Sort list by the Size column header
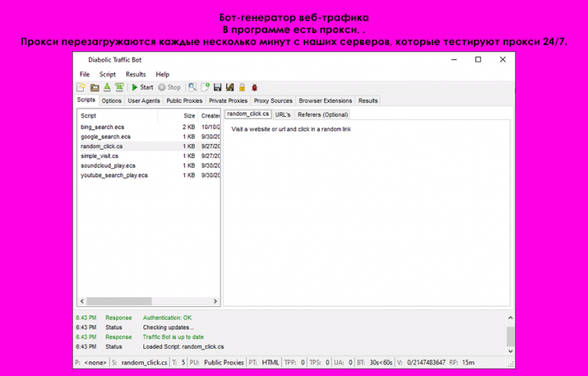The width and height of the screenshot is (588, 376). (x=178, y=116)
